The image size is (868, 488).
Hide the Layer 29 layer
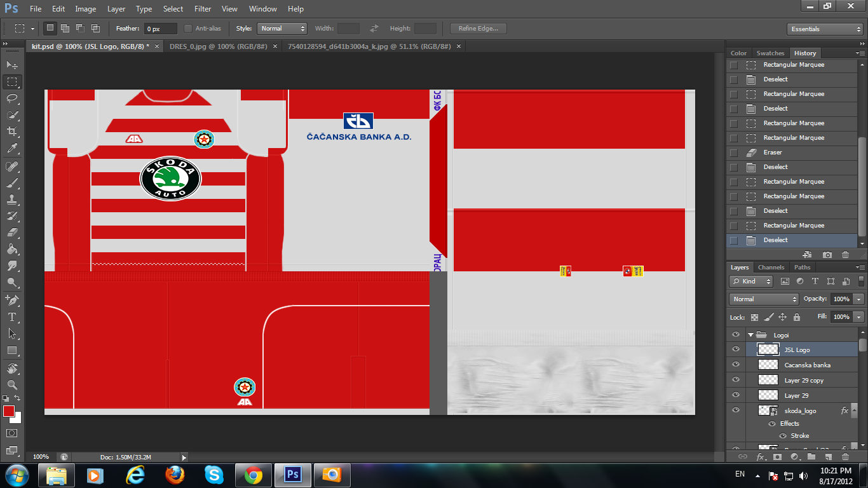736,395
